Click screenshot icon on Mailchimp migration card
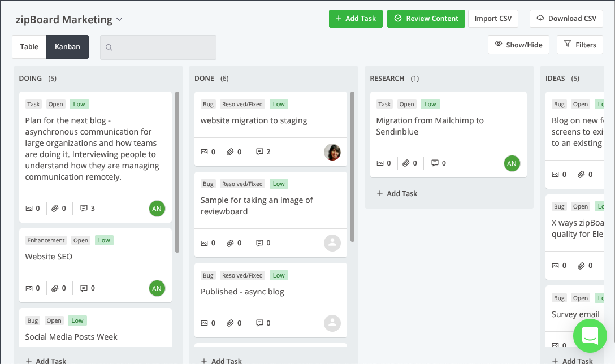The image size is (615, 364). [x=380, y=163]
